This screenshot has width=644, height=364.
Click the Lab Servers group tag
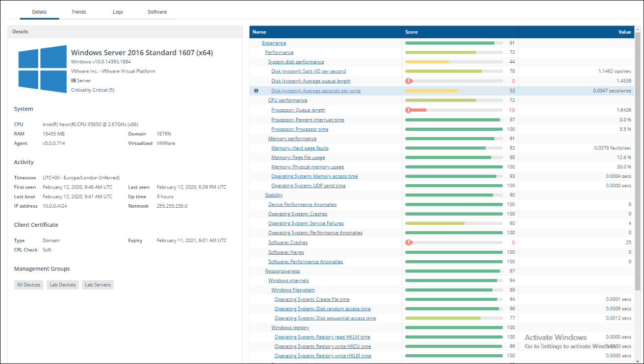(98, 285)
